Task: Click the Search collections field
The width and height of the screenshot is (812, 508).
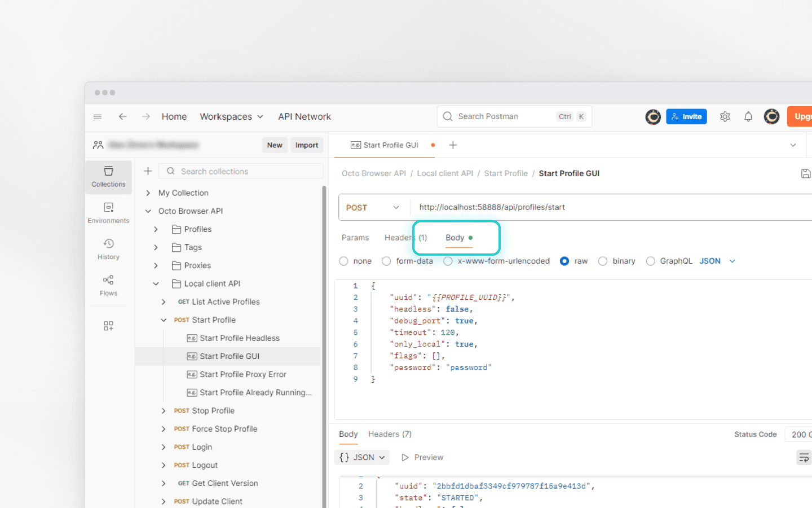Action: click(x=241, y=171)
